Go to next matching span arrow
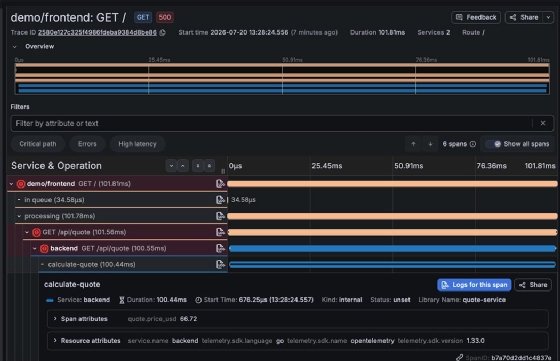The width and height of the screenshot is (560, 361). (430, 144)
